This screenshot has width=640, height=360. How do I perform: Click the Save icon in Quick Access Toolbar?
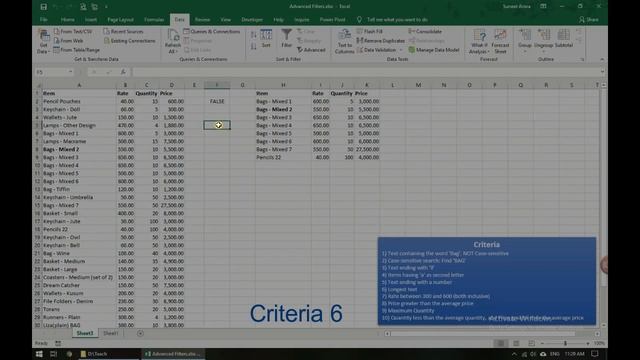[x=44, y=7]
